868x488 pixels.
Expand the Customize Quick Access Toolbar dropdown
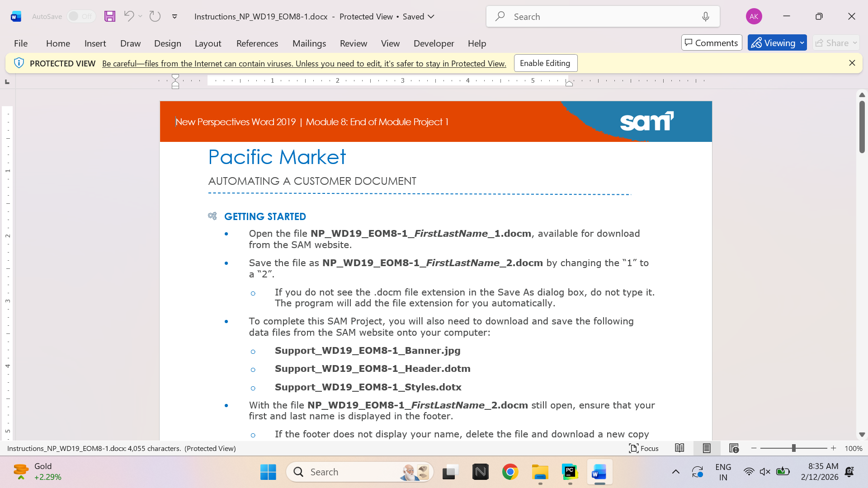tap(175, 16)
